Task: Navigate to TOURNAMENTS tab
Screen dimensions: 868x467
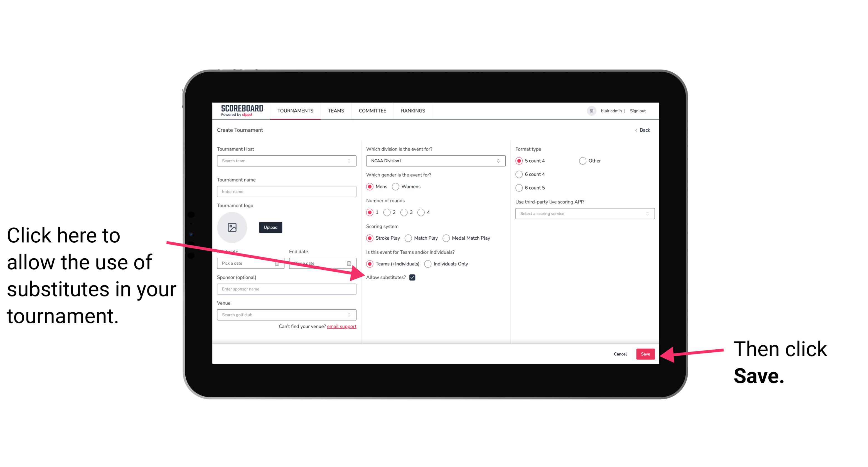Action: pyautogui.click(x=295, y=111)
